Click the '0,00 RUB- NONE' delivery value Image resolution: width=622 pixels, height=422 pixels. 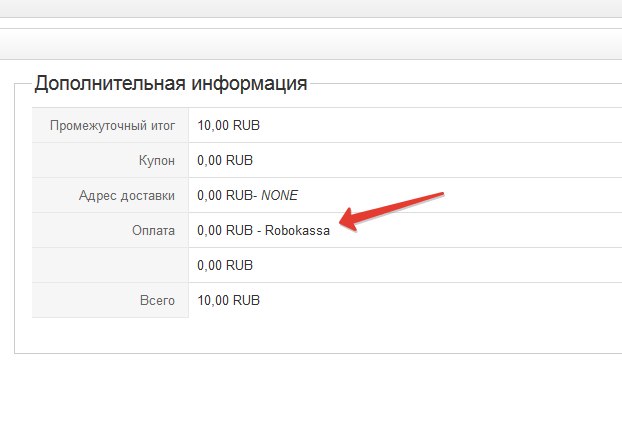click(x=248, y=195)
